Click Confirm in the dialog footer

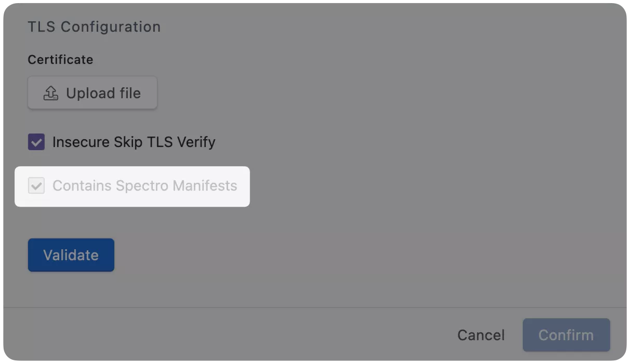click(566, 335)
